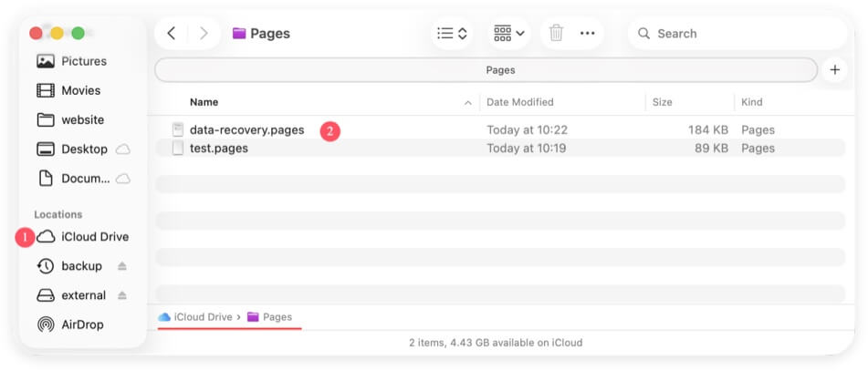This screenshot has width=868, height=371.
Task: Click the sort direction caret in Name column
Action: (468, 102)
